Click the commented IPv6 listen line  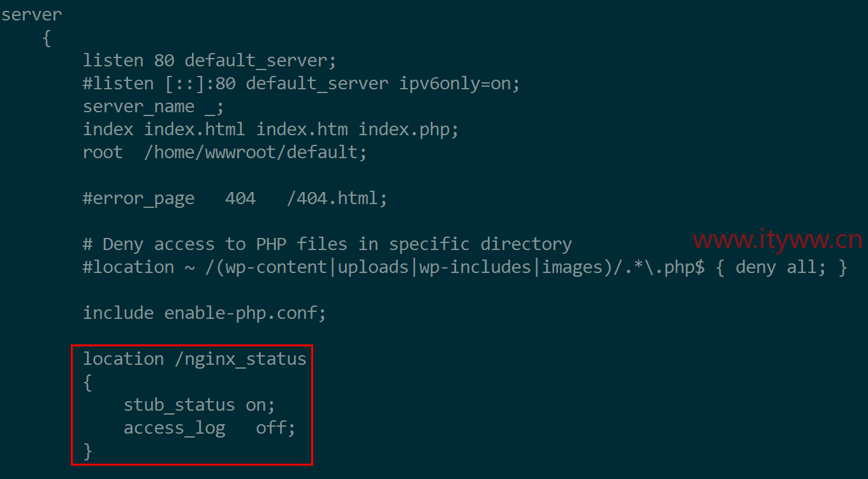coord(302,84)
